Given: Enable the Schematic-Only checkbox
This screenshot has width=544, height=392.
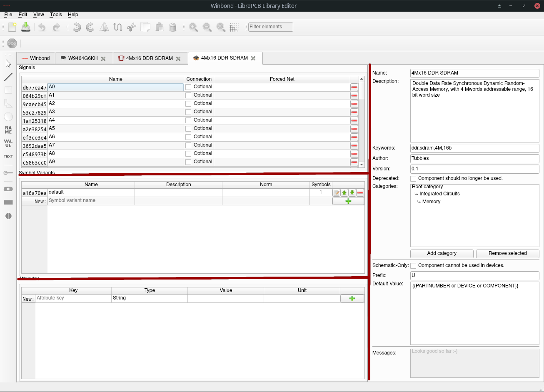Looking at the screenshot, I should (413, 265).
